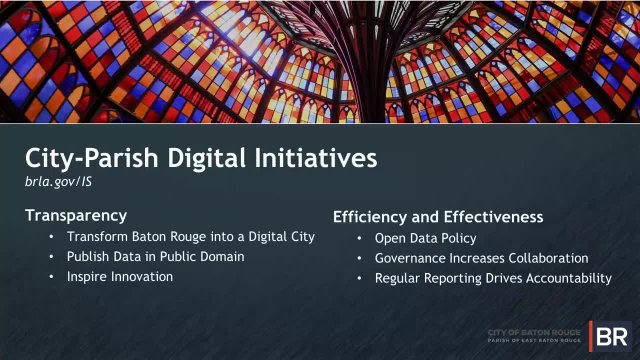
Task: Click "Regular Reporting Drives Accountability" bullet
Action: (x=493, y=278)
